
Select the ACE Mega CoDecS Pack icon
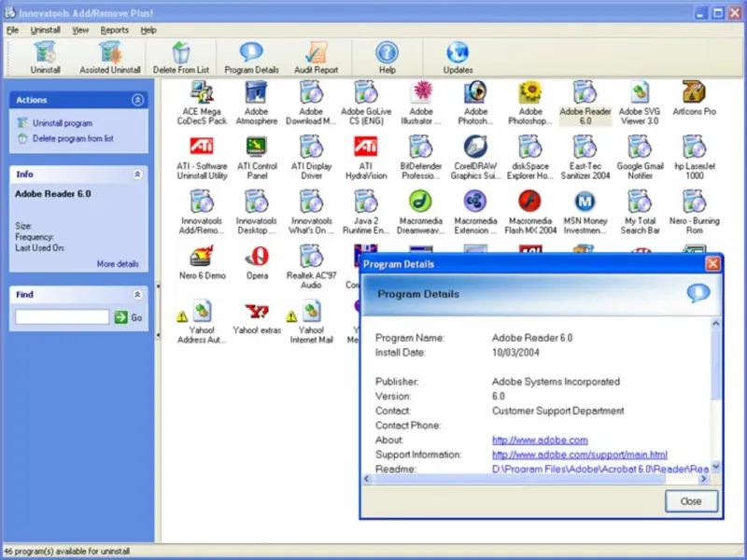click(202, 103)
